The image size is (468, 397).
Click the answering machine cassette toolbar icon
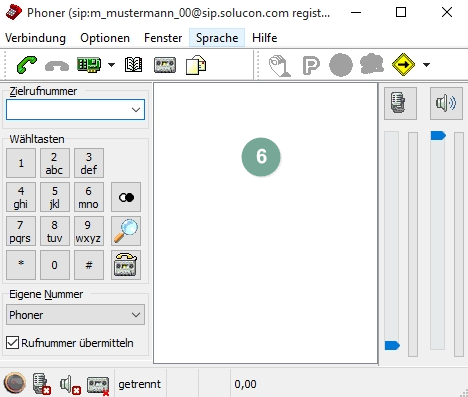pos(165,65)
